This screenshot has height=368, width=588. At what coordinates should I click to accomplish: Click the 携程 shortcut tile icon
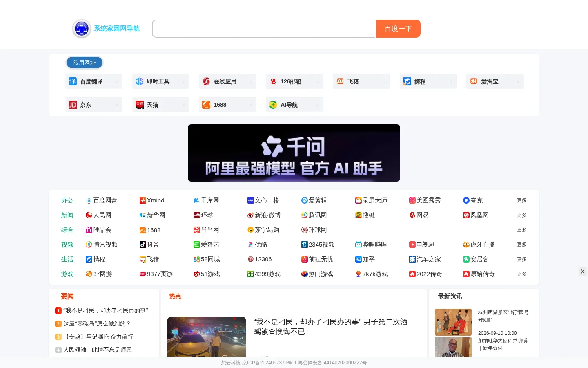tap(407, 81)
